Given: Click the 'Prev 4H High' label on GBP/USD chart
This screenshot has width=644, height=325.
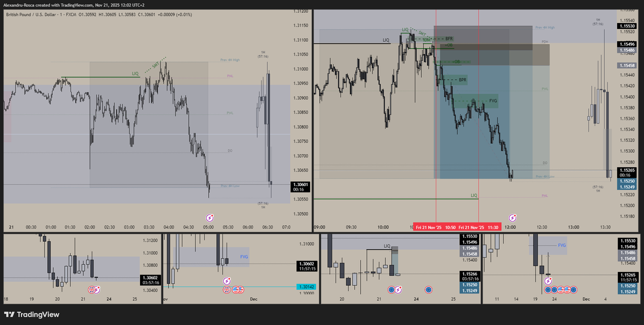Looking at the screenshot, I should (230, 60).
